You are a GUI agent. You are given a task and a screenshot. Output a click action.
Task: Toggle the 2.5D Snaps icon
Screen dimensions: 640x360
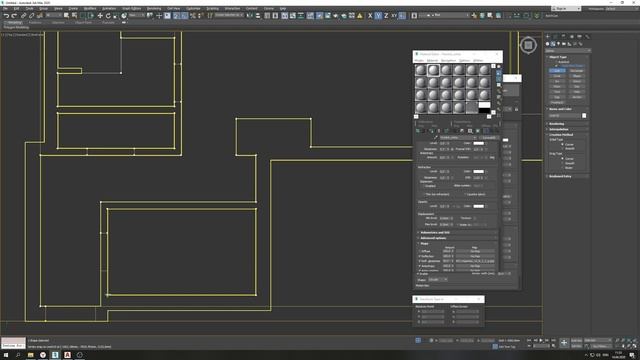click(176, 16)
